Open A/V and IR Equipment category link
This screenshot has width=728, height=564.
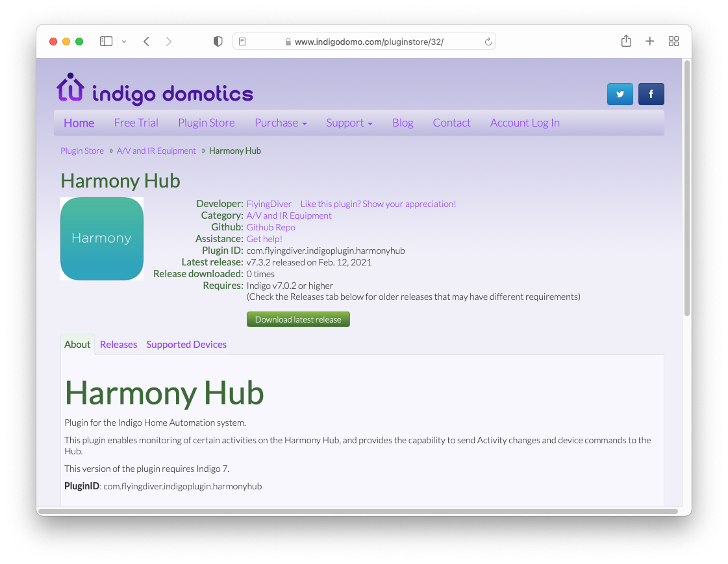coord(289,215)
